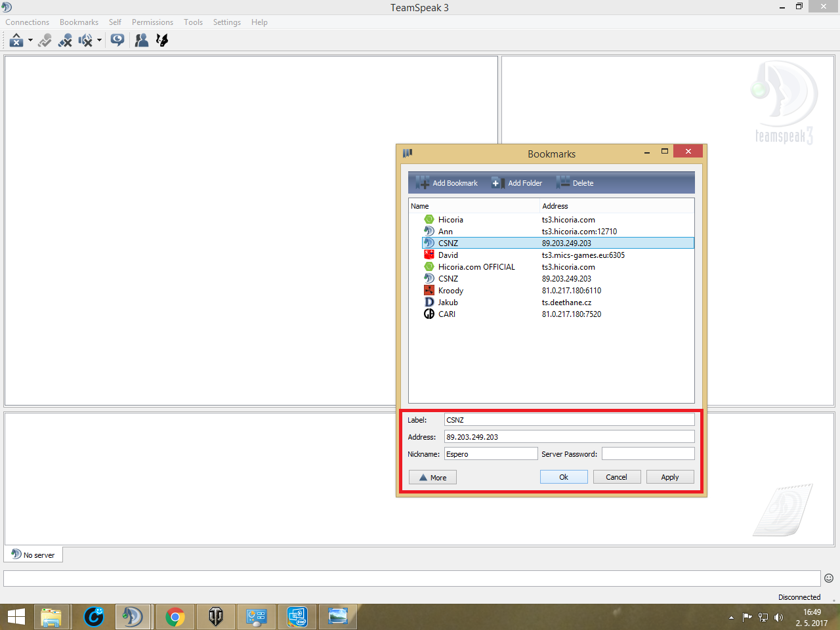Viewport: 840px width, 630px height.
Task: Open Google Chrome from the taskbar
Action: tap(175, 617)
